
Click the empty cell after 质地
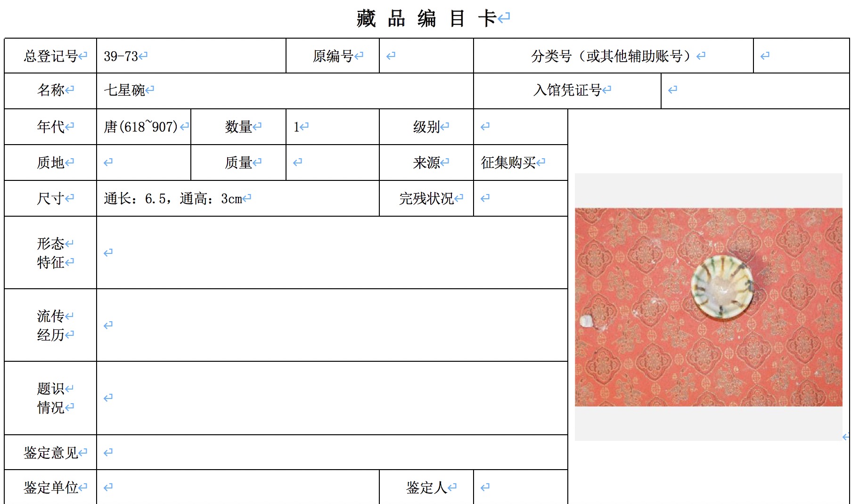(144, 163)
